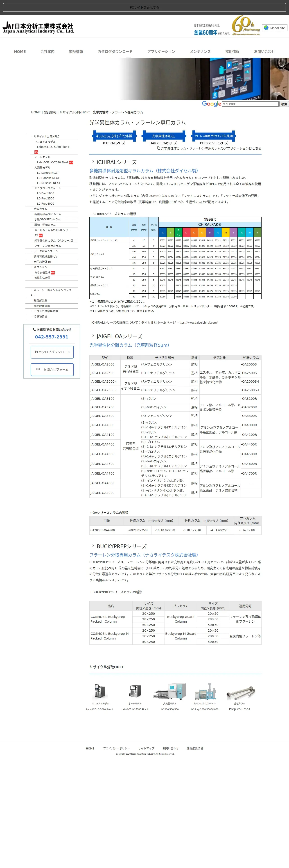Focus the サイト内検索 search field
Viewport: 289px width, 868px height.
click(250, 104)
